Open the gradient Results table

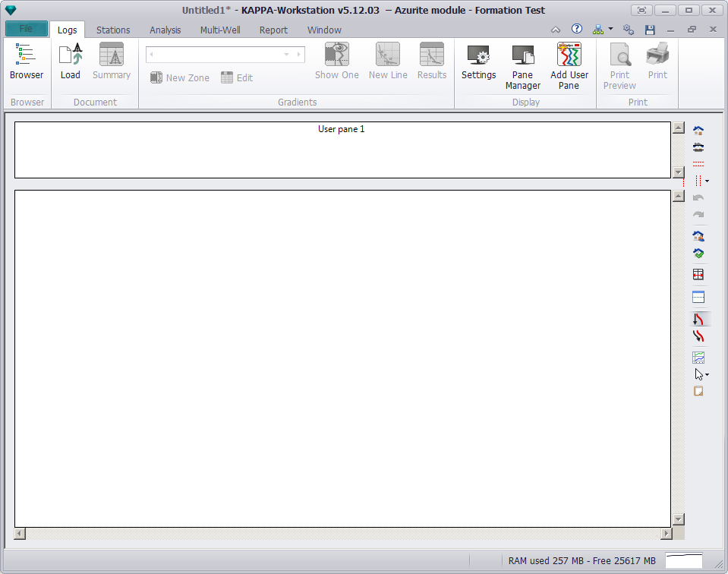point(432,61)
